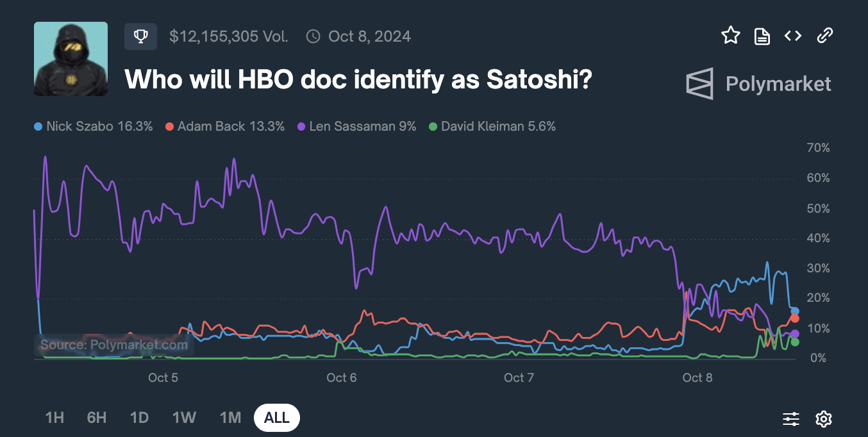Copy market link via chain icon
The height and width of the screenshot is (437, 868).
[824, 36]
